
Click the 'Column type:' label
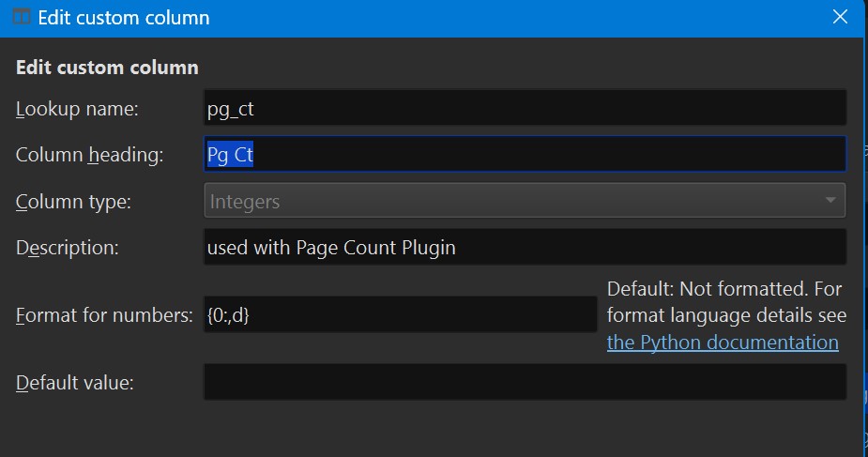(73, 201)
